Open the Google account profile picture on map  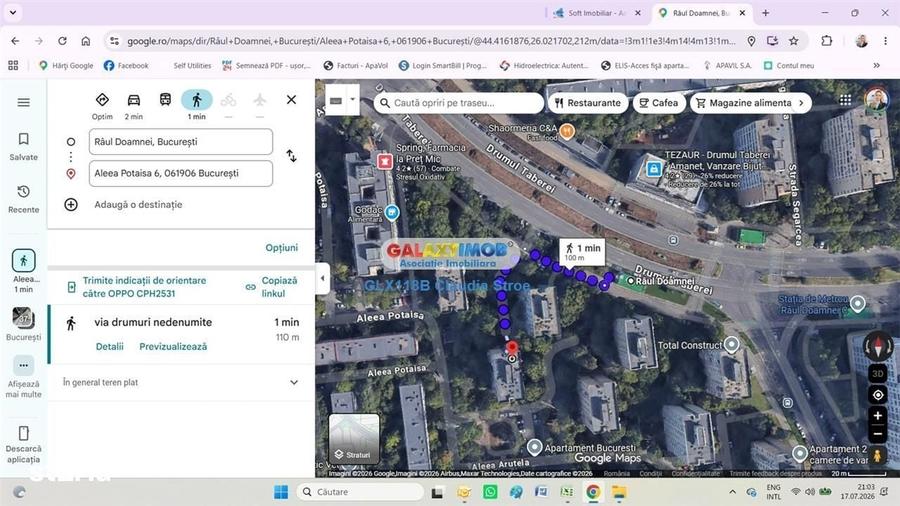(x=876, y=100)
